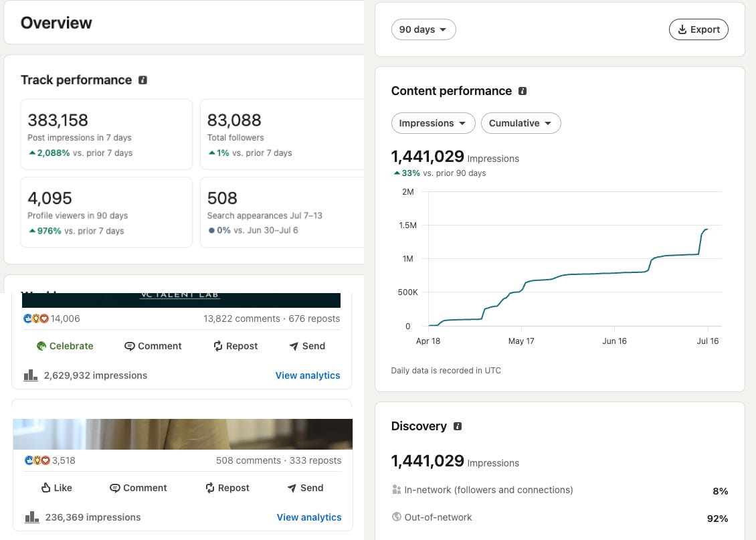Click Repost on the 676 reposts post
The image size is (756, 540).
(x=235, y=346)
